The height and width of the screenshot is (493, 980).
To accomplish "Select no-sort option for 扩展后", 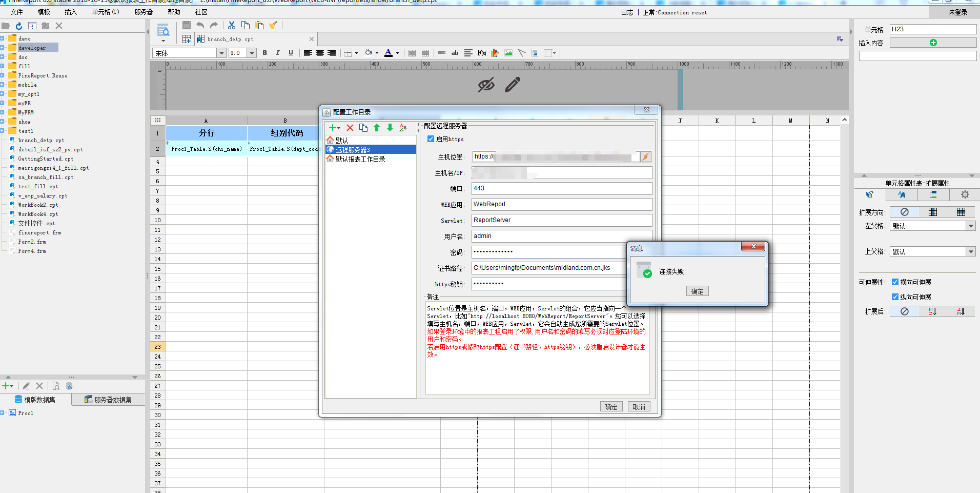I will [905, 311].
